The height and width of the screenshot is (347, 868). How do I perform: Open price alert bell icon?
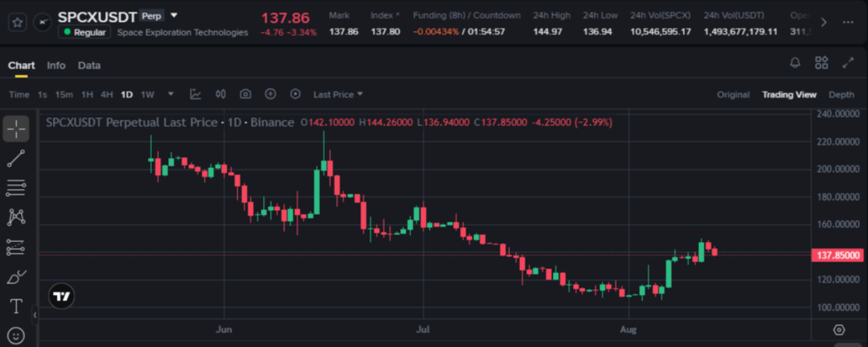pos(795,63)
